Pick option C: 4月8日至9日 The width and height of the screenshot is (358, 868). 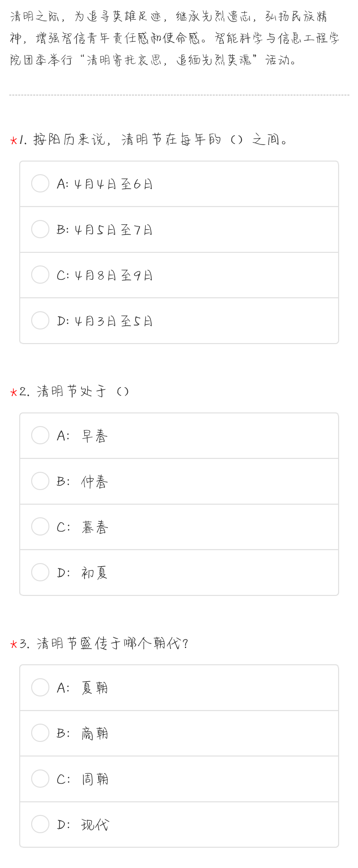tap(40, 275)
